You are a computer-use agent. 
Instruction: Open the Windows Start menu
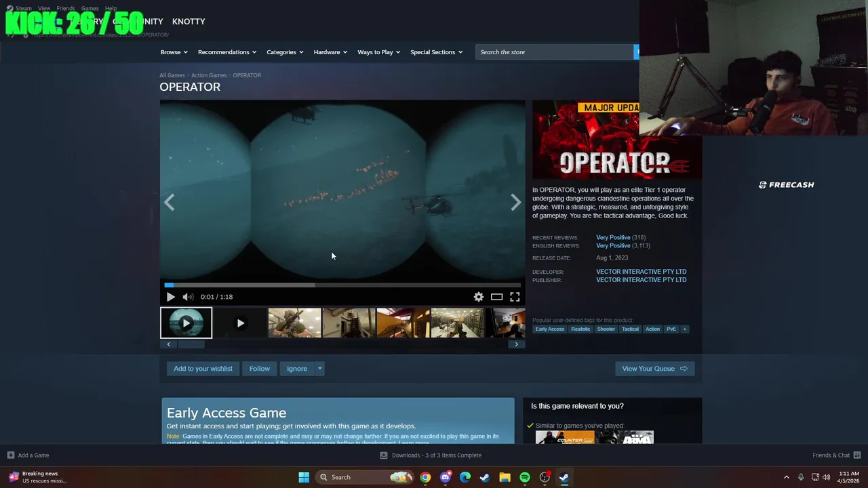pos(304,477)
